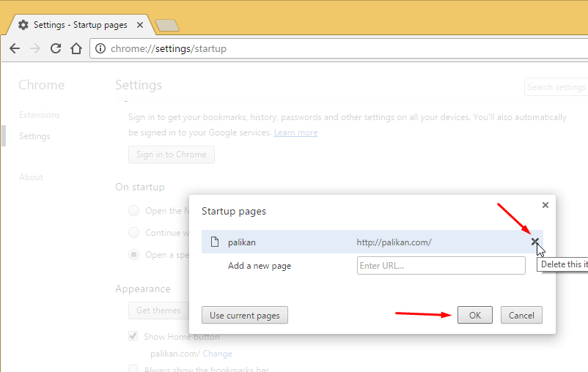Open Settings in the Chrome sidebar

coord(34,136)
